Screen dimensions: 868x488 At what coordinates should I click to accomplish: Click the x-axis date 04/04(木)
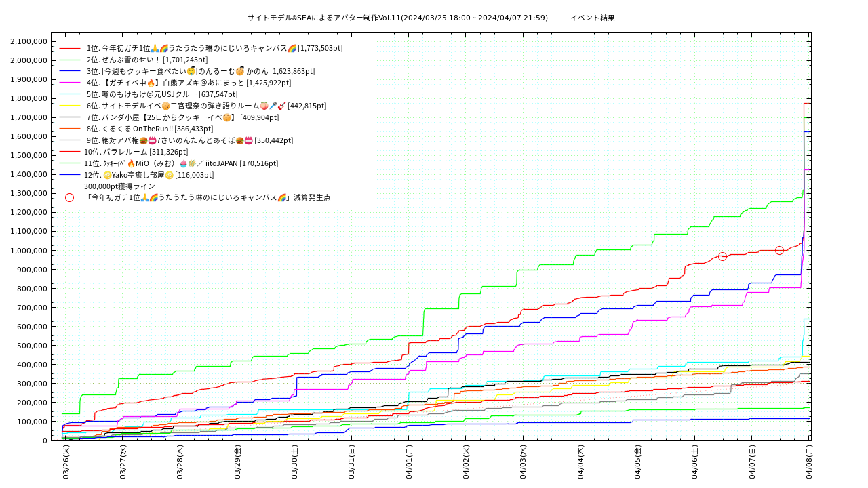(x=580, y=462)
